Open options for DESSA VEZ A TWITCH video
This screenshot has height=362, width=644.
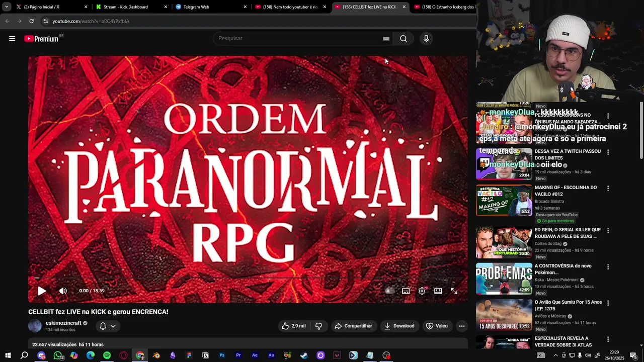[608, 152]
